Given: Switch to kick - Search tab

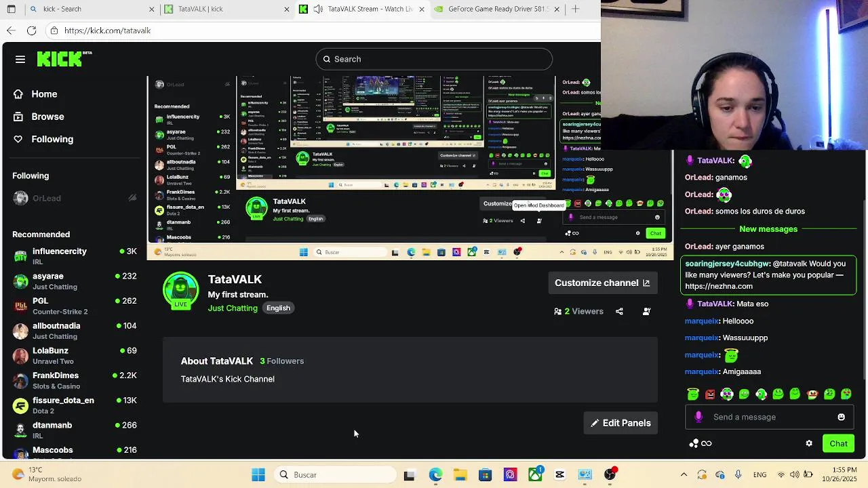Looking at the screenshot, I should 88,9.
